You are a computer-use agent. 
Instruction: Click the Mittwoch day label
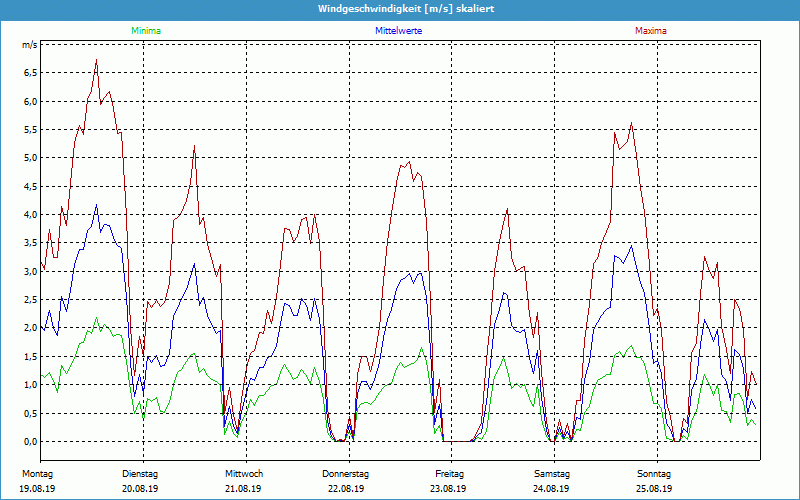pos(244,474)
